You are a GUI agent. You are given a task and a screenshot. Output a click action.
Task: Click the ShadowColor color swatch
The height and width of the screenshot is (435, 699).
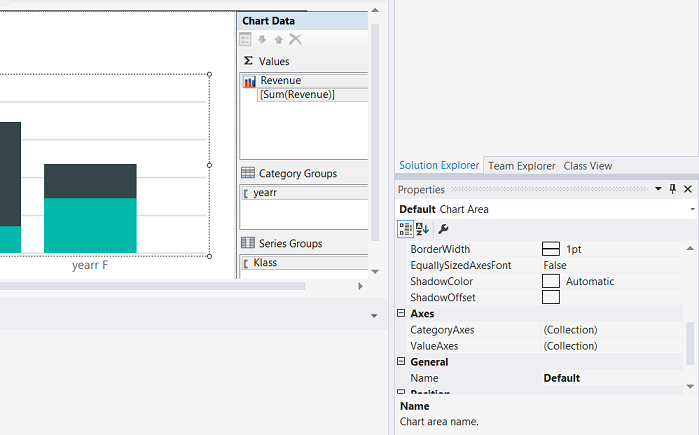pos(550,281)
